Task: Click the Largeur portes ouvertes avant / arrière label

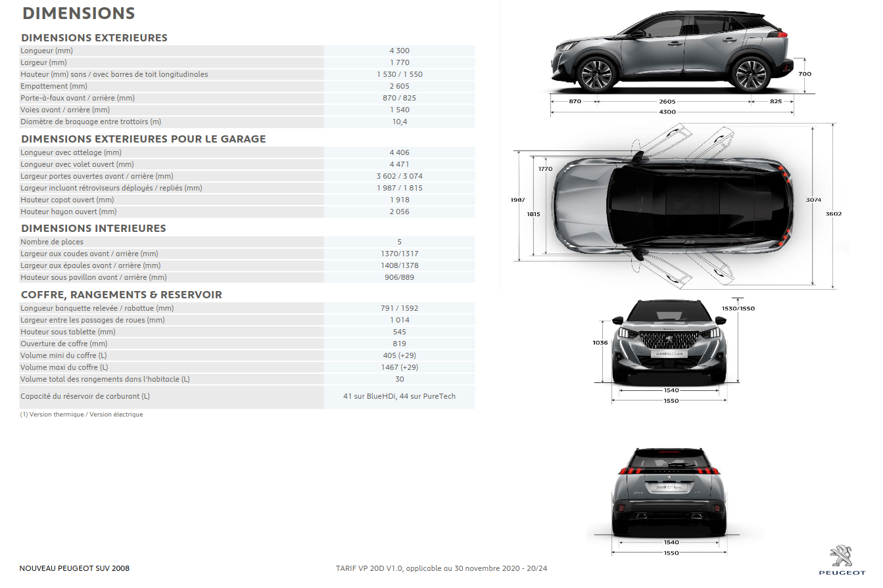Action: pyautogui.click(x=97, y=176)
